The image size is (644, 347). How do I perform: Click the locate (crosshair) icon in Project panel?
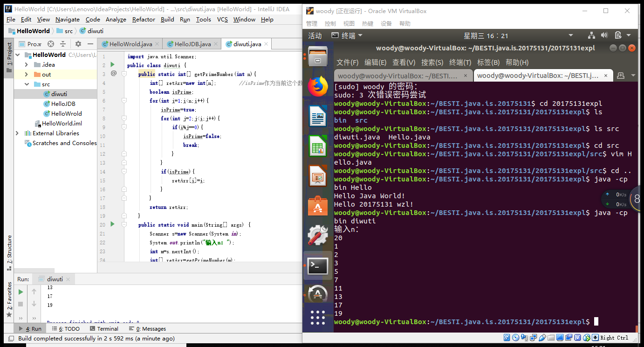tap(51, 44)
